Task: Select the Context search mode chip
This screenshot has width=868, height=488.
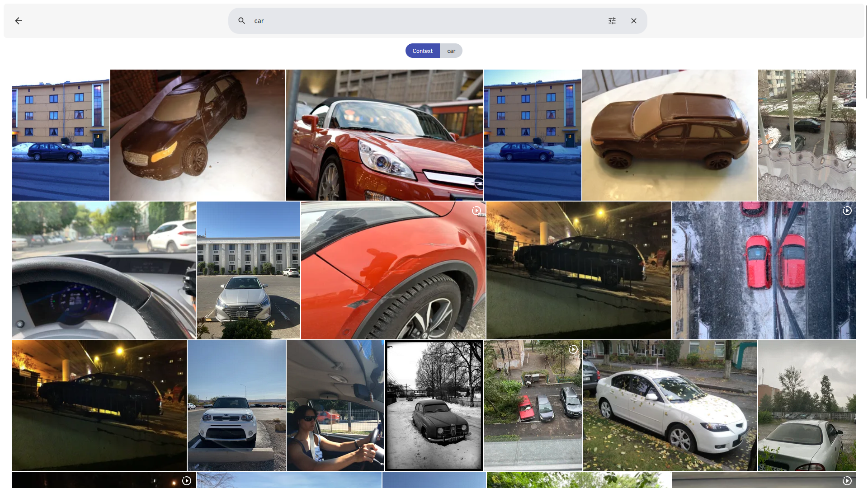Action: (x=422, y=51)
